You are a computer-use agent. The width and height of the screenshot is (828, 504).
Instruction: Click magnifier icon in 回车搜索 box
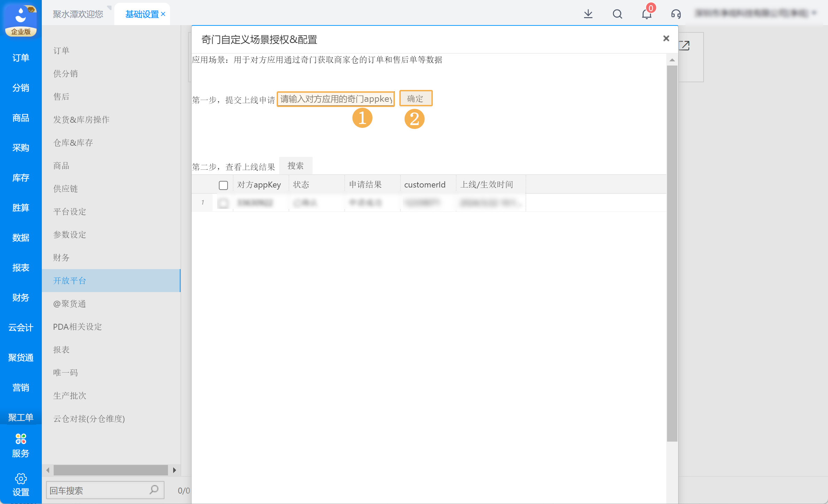click(x=154, y=490)
